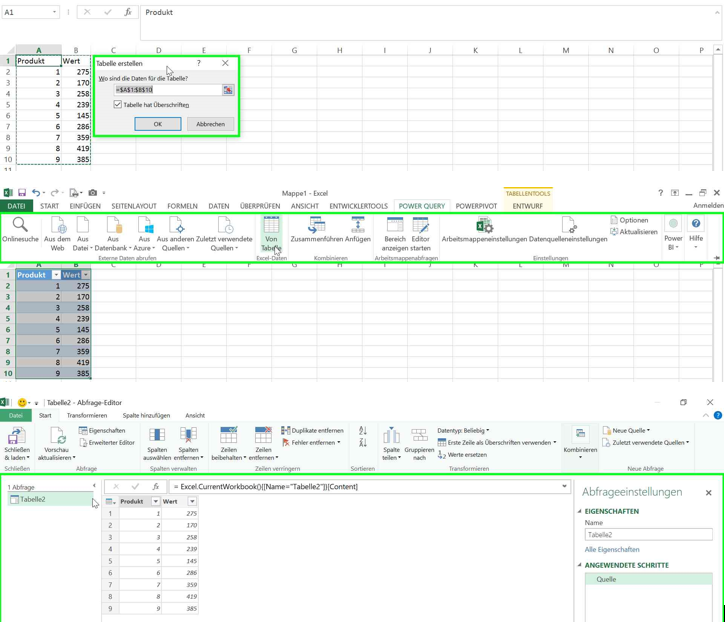Open Wert column dropdown in query editor
Viewport: 727px width, 627px height.
192,501
